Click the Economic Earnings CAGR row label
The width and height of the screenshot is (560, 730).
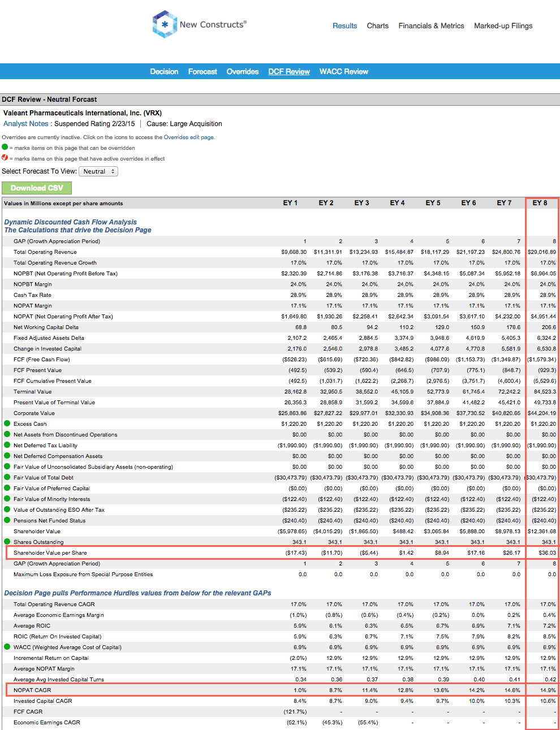47,723
